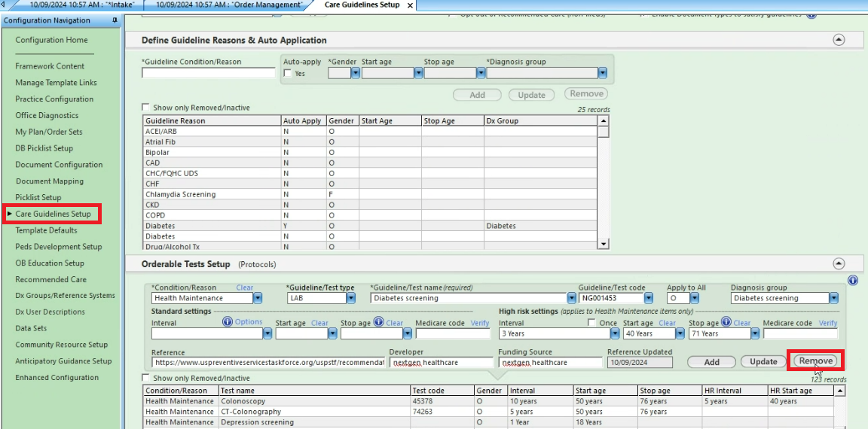Click into the Developer field

coord(442,363)
